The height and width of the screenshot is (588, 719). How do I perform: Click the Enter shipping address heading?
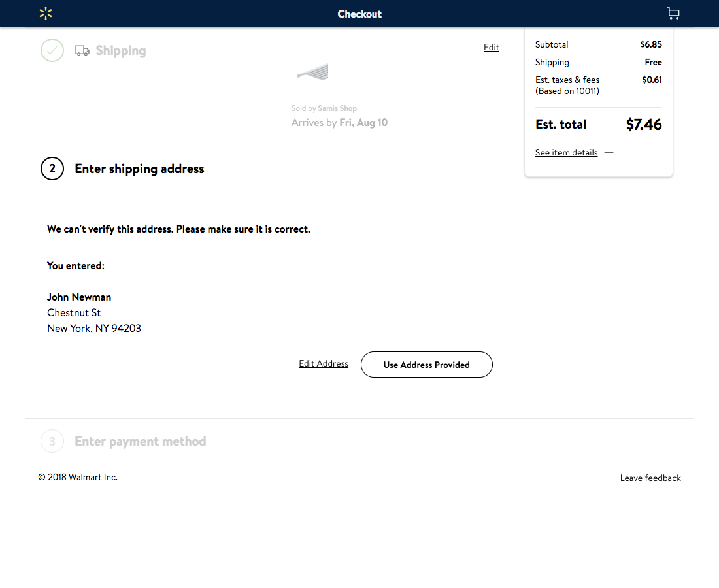click(x=139, y=169)
